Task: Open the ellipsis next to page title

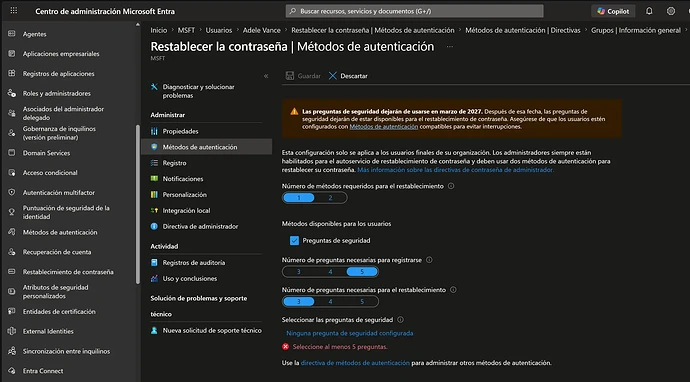Action: pos(450,47)
